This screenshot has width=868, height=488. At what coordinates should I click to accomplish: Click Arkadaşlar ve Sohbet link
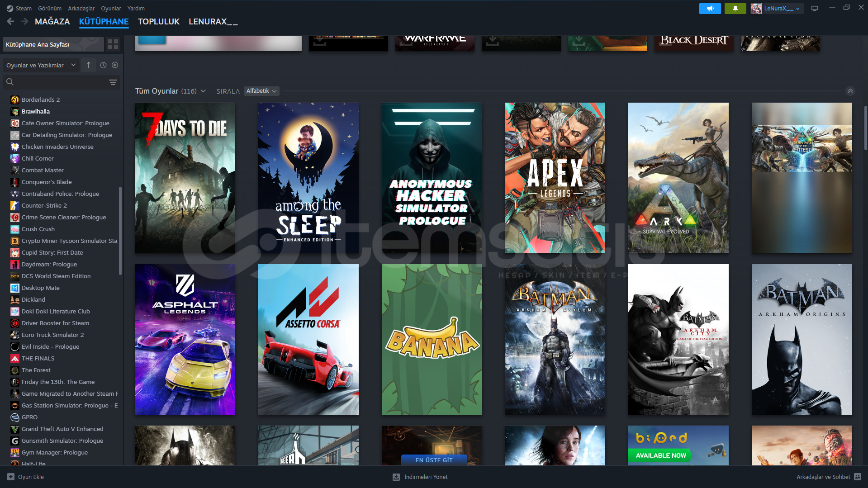pos(823,477)
